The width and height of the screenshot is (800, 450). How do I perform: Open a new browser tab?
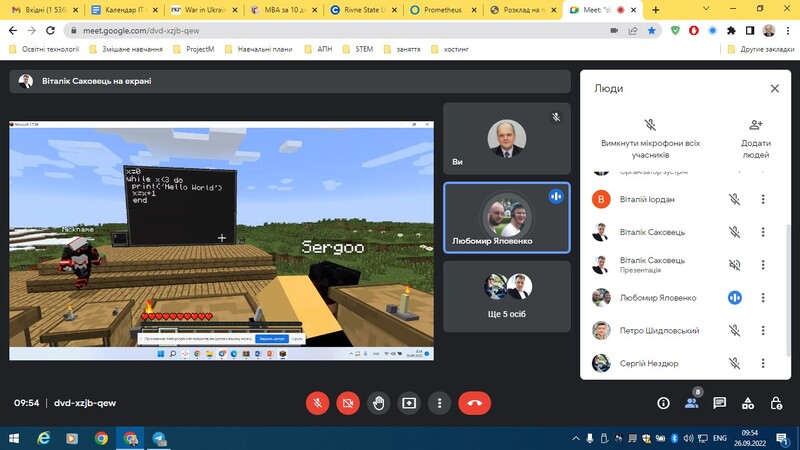pos(656,10)
